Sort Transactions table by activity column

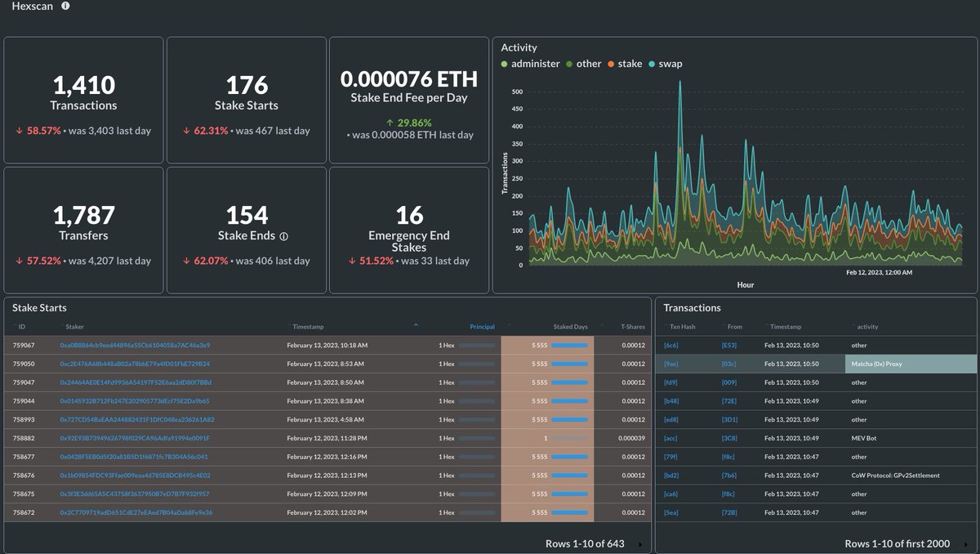pos(866,327)
